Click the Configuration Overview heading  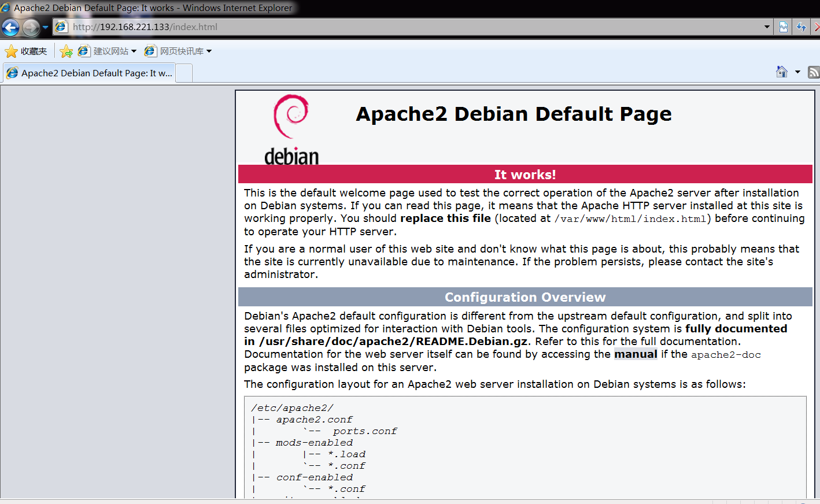click(525, 297)
